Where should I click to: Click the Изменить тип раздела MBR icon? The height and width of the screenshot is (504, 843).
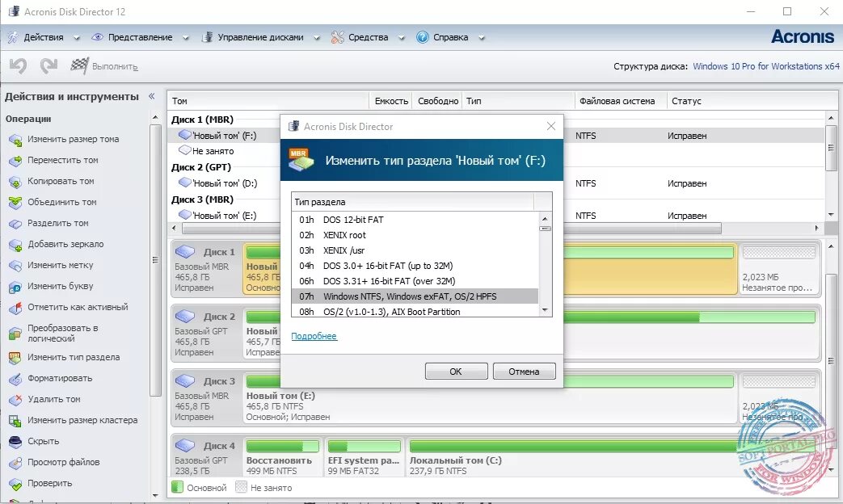tap(15, 357)
